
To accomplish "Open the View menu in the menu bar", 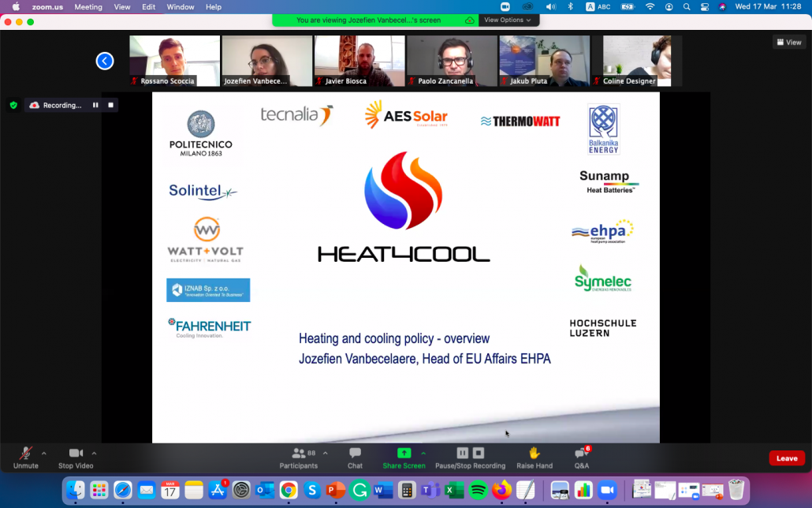I will pos(122,7).
